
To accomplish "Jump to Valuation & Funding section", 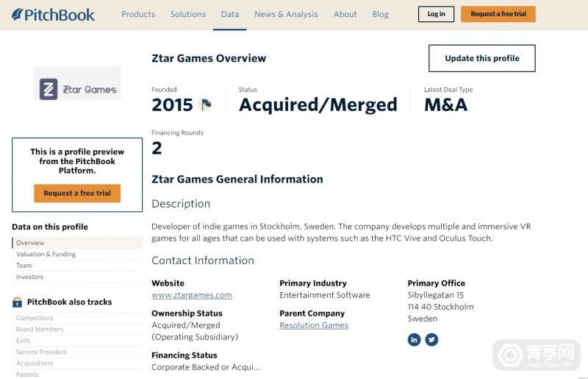I will pyautogui.click(x=46, y=254).
